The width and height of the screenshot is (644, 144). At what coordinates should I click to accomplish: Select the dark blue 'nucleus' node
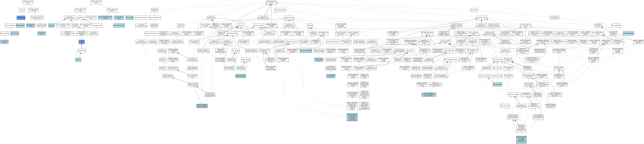click(x=82, y=42)
